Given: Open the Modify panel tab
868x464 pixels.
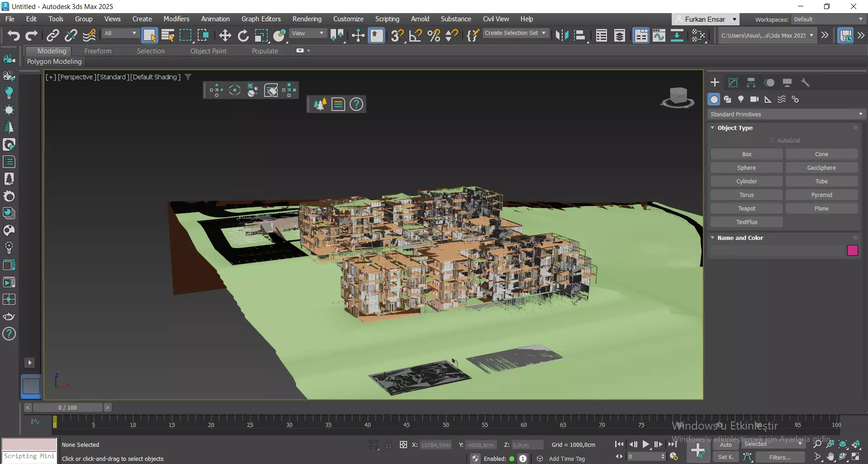Looking at the screenshot, I should tap(733, 82).
